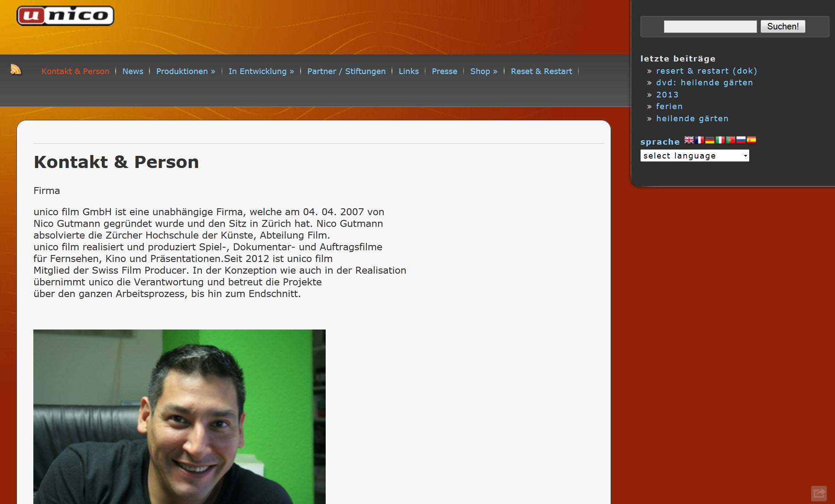Screen dimensions: 835x504
Task: Open the 'dvd: heilende gärten' post link
Action: [704, 83]
